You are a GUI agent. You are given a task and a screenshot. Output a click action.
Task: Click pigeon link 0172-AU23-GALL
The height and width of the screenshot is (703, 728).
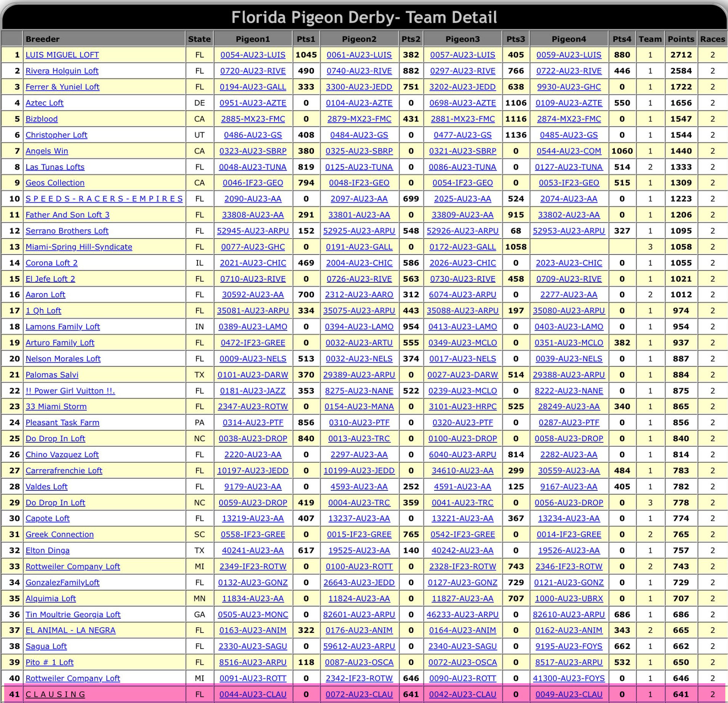462,247
